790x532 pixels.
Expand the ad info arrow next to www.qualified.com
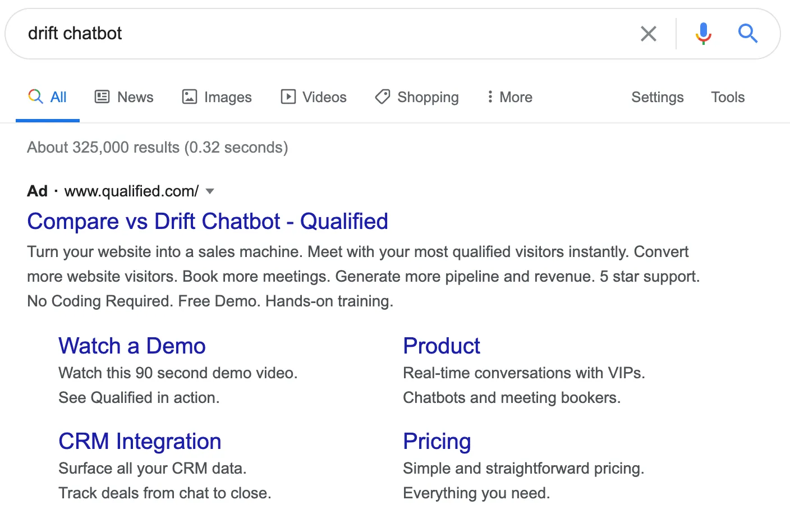tap(210, 191)
